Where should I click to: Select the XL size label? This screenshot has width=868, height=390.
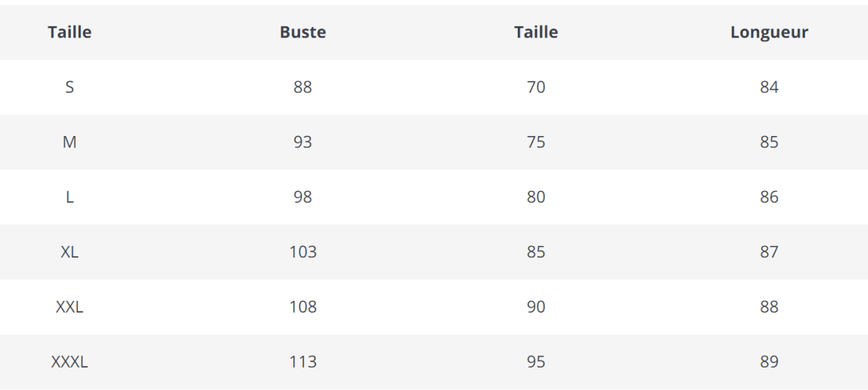pos(69,252)
